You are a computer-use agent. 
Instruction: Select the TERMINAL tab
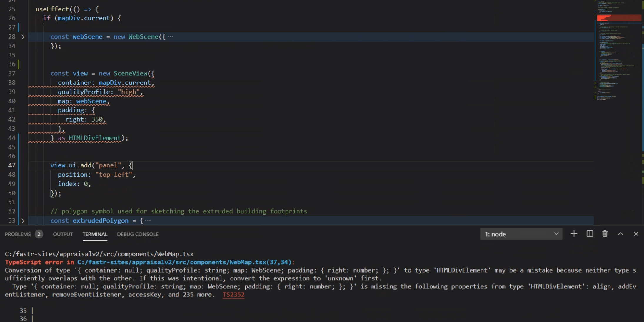95,234
